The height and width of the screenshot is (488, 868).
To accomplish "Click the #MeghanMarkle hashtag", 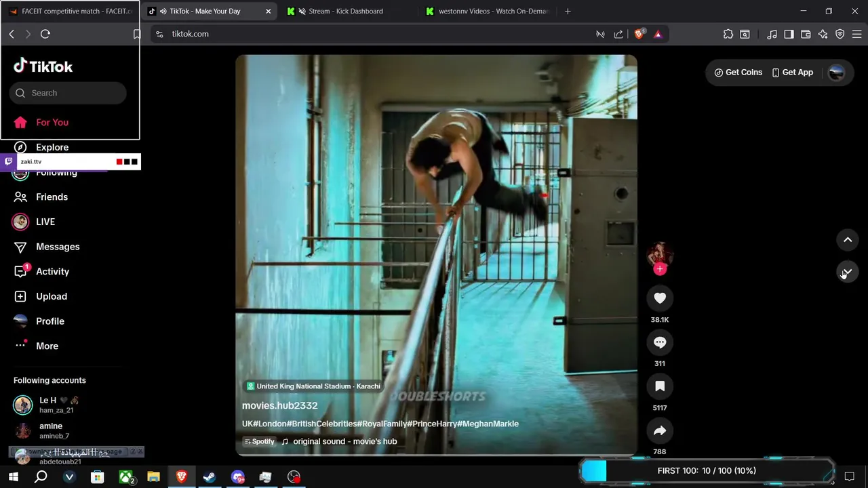I will (488, 424).
